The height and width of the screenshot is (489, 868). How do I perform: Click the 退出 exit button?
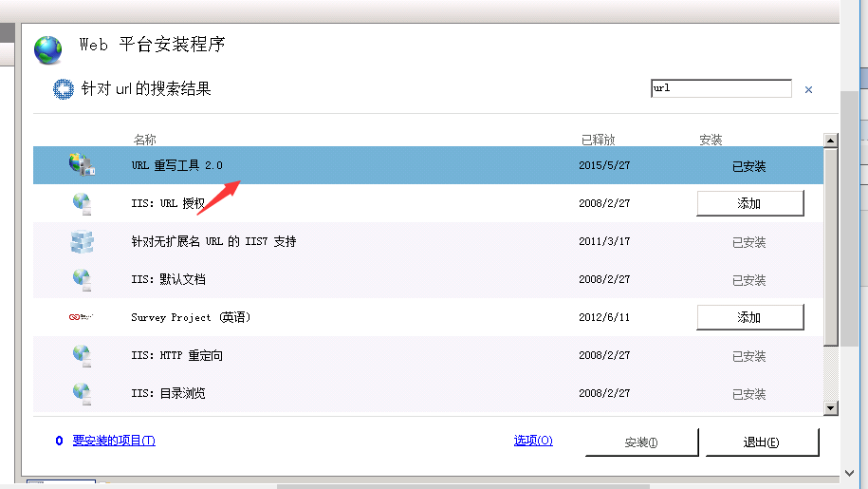[762, 442]
